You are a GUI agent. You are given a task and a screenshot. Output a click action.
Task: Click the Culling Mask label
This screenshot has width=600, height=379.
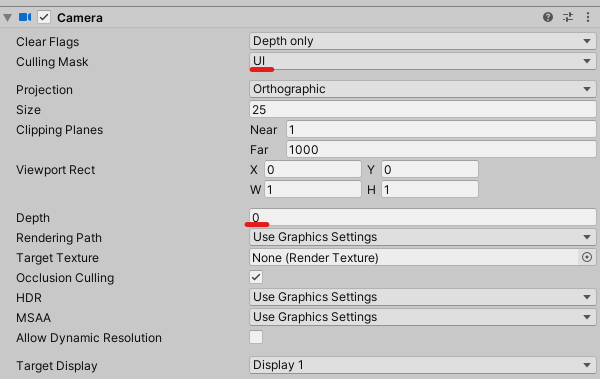(x=52, y=62)
